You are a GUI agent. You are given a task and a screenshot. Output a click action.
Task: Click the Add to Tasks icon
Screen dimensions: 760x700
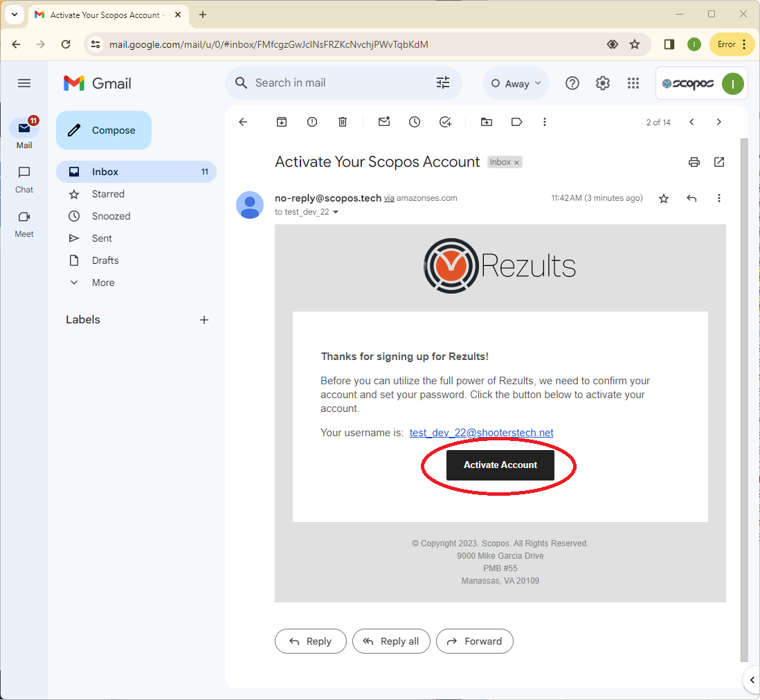[446, 122]
